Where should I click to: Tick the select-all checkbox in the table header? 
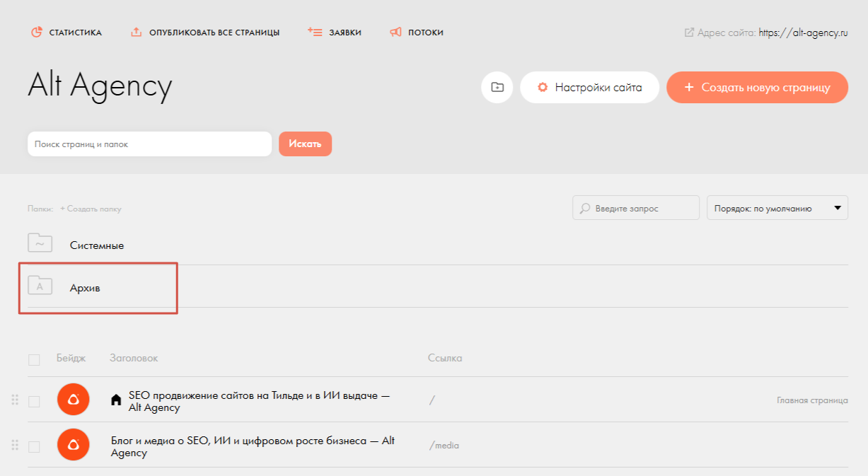point(34,360)
